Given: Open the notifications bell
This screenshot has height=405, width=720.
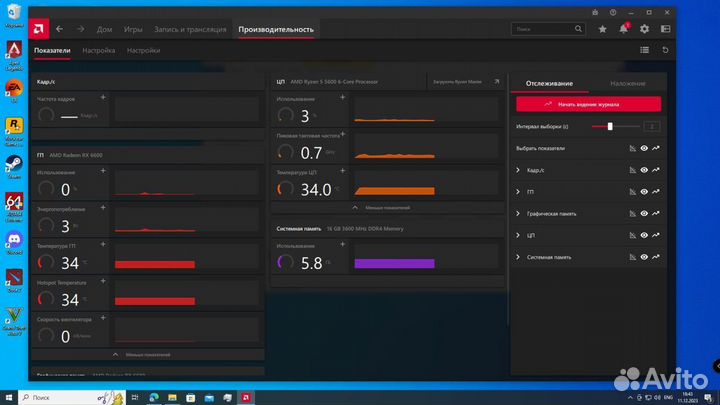Looking at the screenshot, I should (624, 29).
